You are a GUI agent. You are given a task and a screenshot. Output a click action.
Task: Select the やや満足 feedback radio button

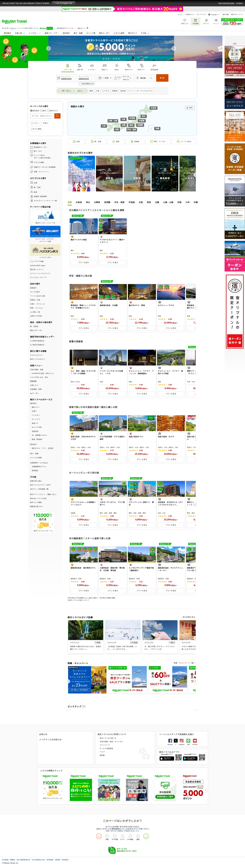coord(130,836)
